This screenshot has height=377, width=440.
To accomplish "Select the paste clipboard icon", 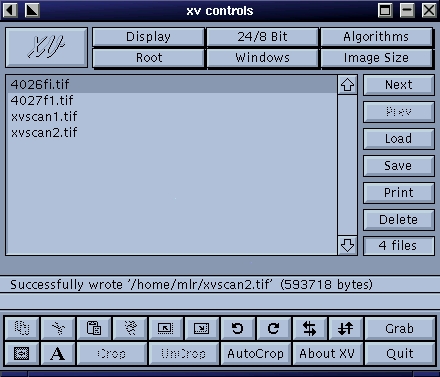I will pos(94,328).
